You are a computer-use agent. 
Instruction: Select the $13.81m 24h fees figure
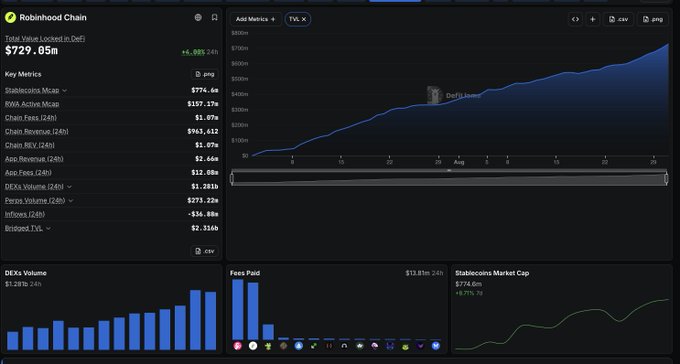tap(424, 273)
